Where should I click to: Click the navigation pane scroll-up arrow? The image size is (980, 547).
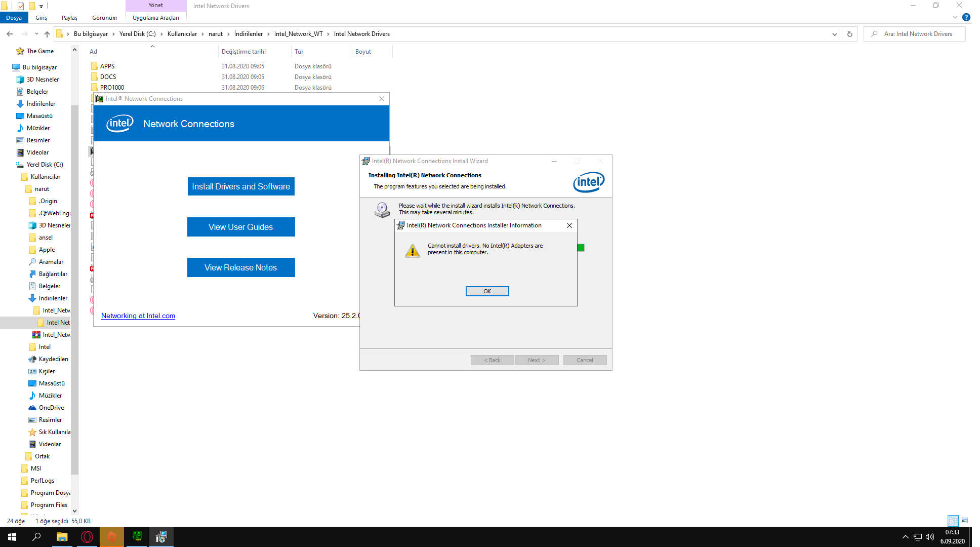(x=75, y=50)
